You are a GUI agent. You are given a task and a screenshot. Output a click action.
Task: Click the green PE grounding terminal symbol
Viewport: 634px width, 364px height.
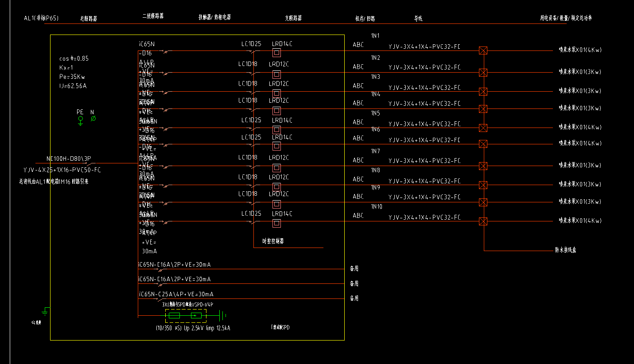pyautogui.click(x=80, y=120)
